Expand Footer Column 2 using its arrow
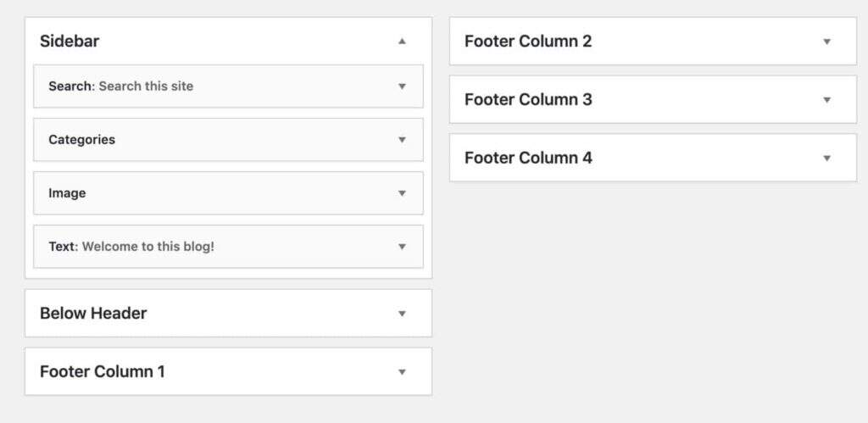 pos(826,42)
